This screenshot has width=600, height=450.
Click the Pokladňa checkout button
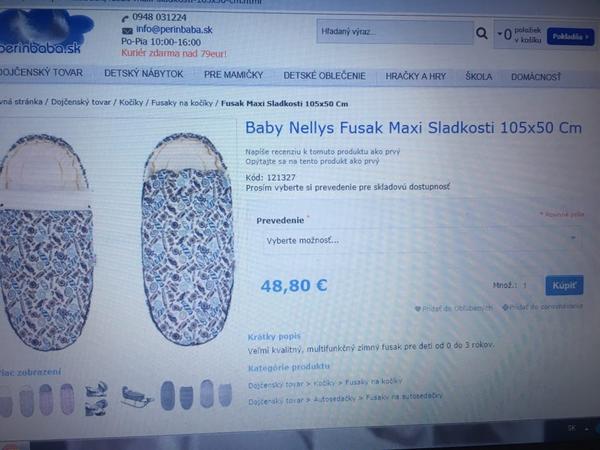570,36
